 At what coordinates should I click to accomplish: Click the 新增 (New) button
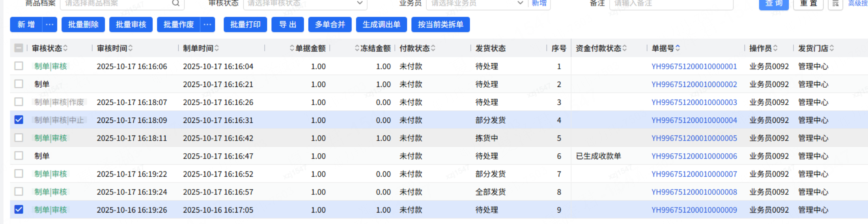(x=26, y=24)
